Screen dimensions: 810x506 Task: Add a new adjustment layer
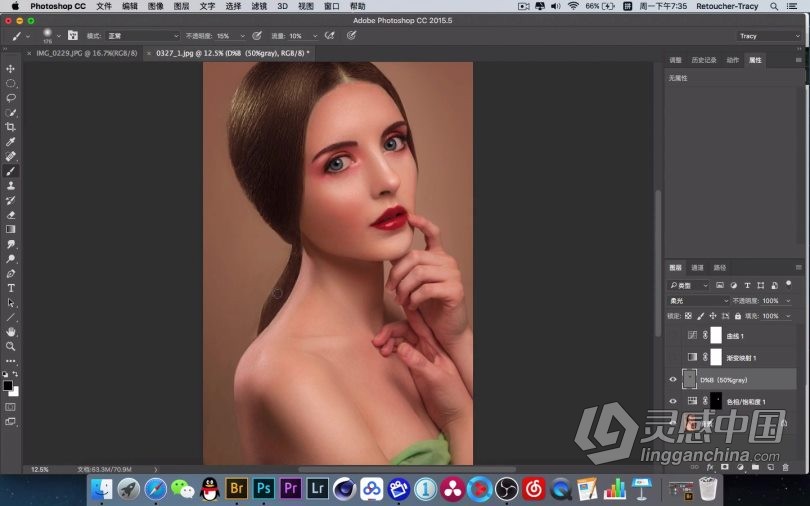(740, 467)
